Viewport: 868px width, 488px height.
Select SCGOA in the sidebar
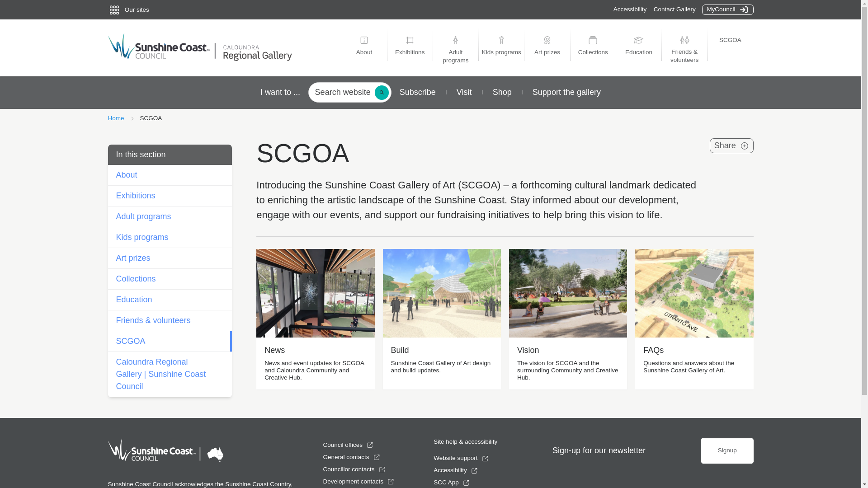coord(170,342)
